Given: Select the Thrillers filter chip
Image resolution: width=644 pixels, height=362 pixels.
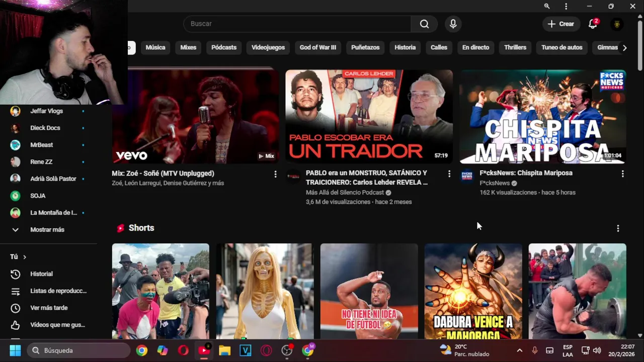Looking at the screenshot, I should point(515,47).
